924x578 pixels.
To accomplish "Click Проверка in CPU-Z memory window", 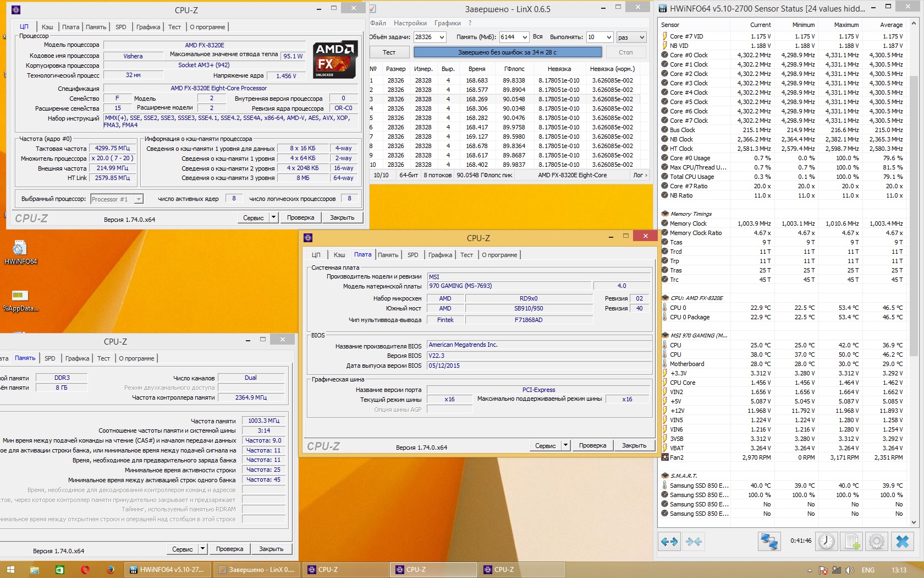I will (229, 549).
